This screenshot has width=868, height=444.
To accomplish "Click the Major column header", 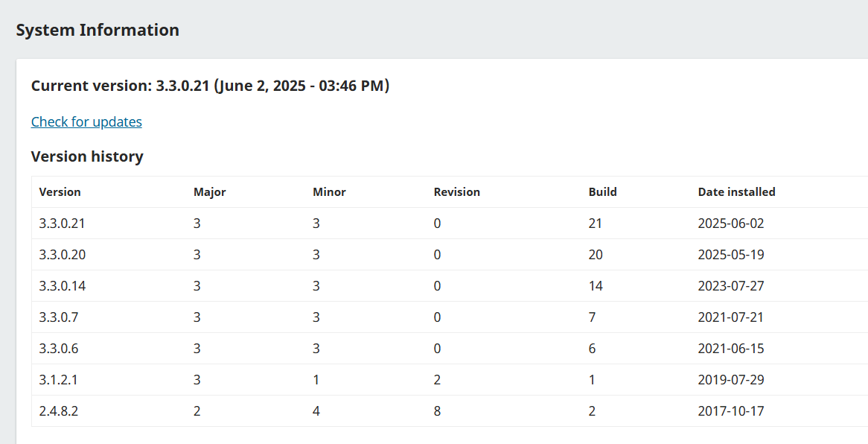I will point(209,191).
